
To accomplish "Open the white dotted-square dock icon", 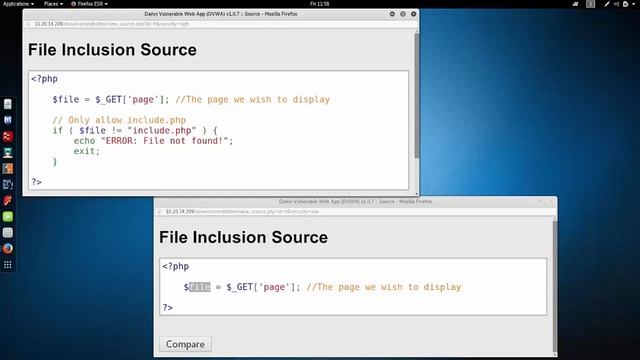I will (x=8, y=184).
